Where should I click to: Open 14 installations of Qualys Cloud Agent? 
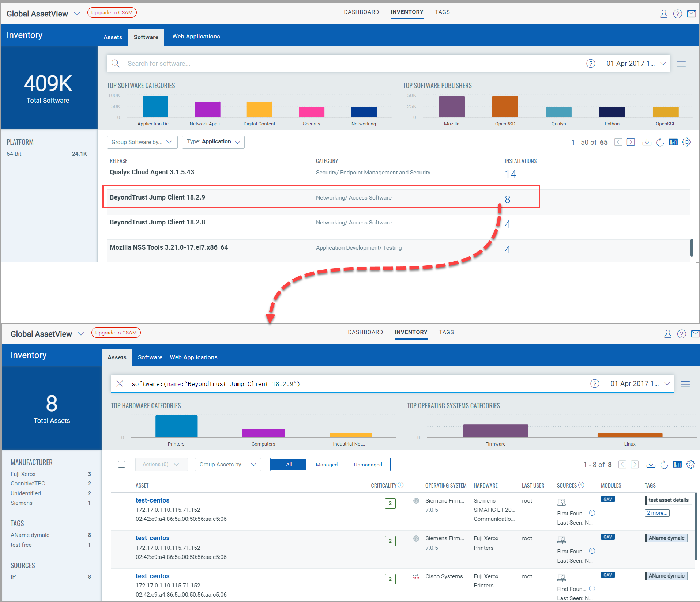[x=511, y=174]
